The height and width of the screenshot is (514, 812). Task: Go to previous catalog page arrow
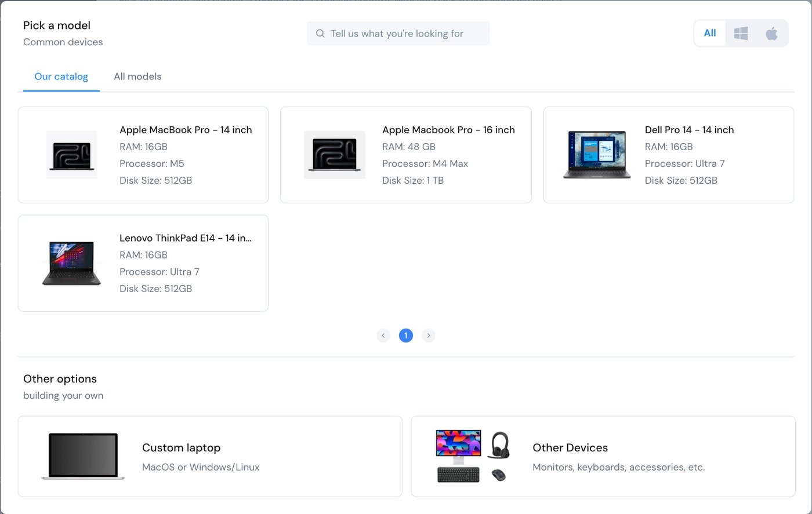coord(383,336)
